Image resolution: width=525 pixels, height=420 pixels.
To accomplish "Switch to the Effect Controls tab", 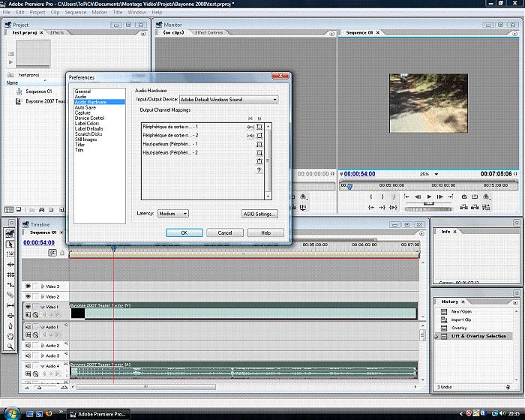I will pos(208,32).
